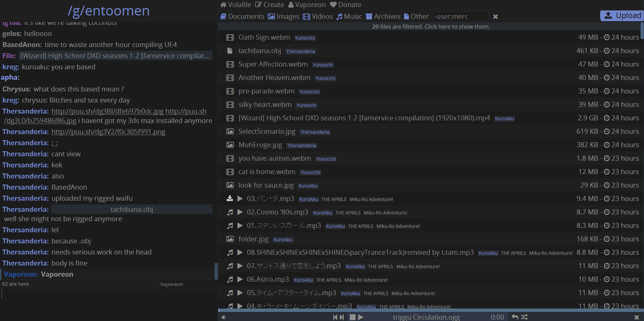Click the video icon beside silky heart.webm
Image resolution: width=644 pixels, height=321 pixels.
pos(230,105)
